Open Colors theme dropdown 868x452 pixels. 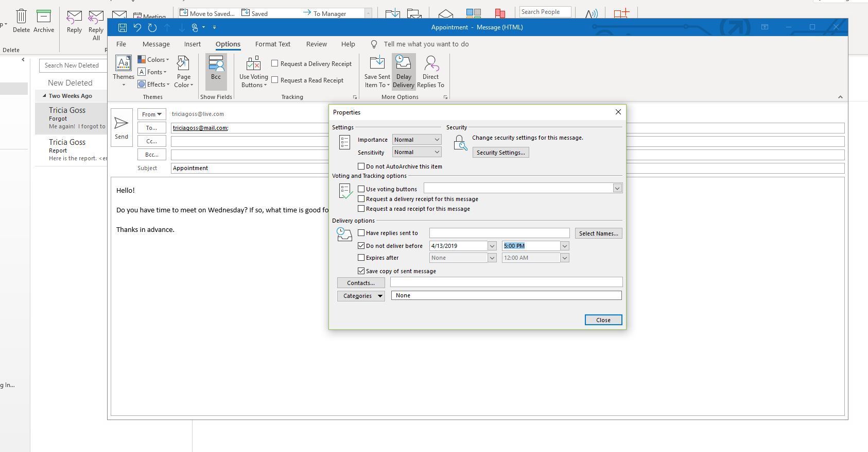[x=153, y=59]
